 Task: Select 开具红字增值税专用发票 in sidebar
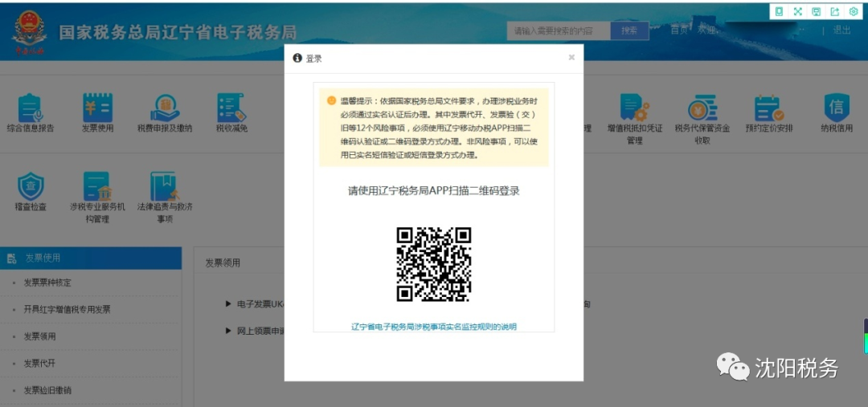[x=67, y=310]
